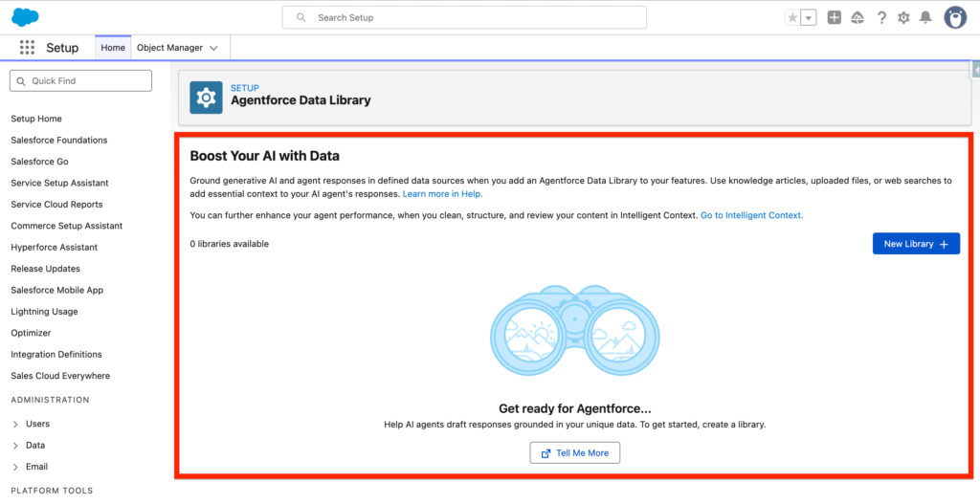980x504 pixels.
Task: Click in the Search Setup field
Action: [x=464, y=17]
